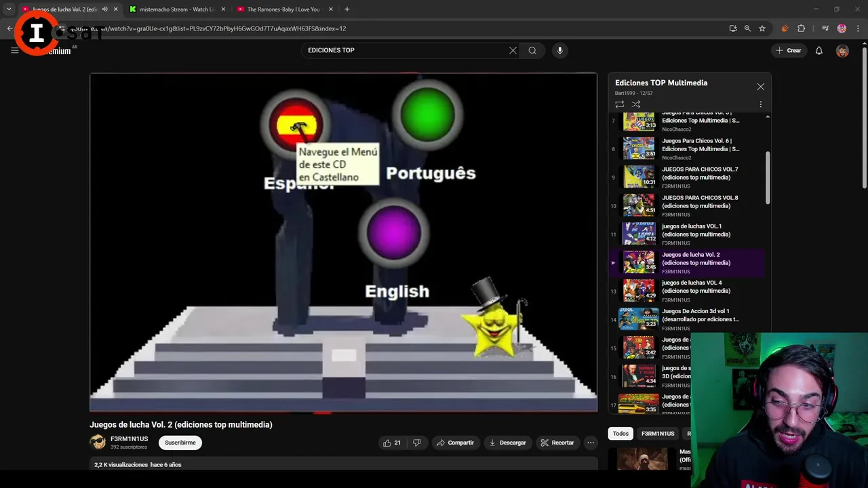The width and height of the screenshot is (868, 488).
Task: Open browser profile avatar
Action: [x=842, y=28]
